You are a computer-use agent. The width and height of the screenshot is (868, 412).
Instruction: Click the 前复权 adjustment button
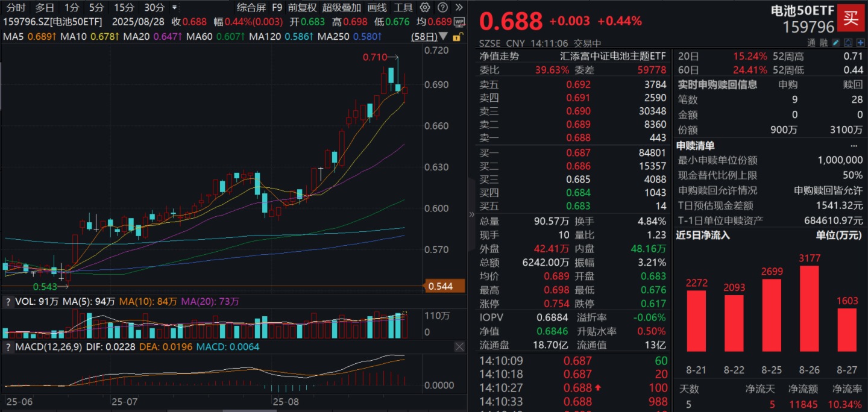[x=302, y=8]
